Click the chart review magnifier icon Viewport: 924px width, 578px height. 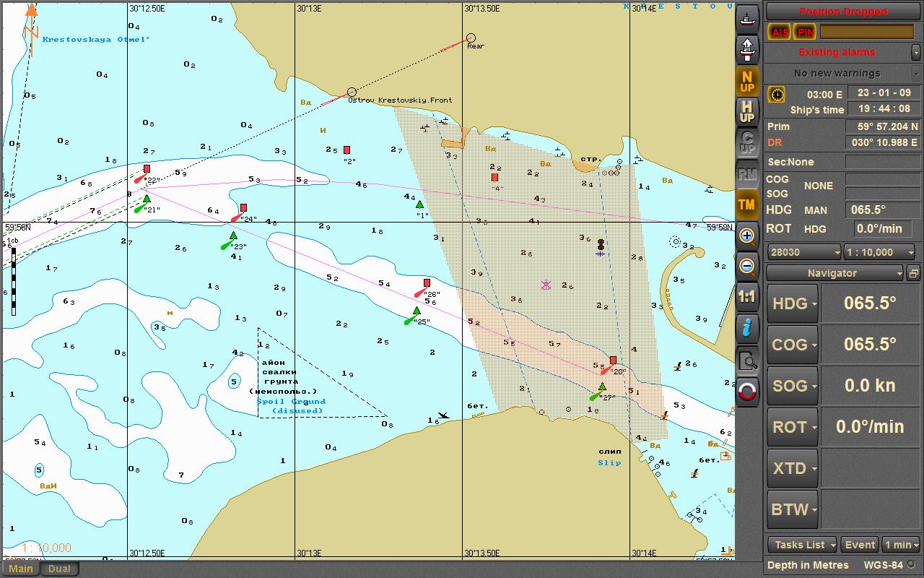(748, 360)
